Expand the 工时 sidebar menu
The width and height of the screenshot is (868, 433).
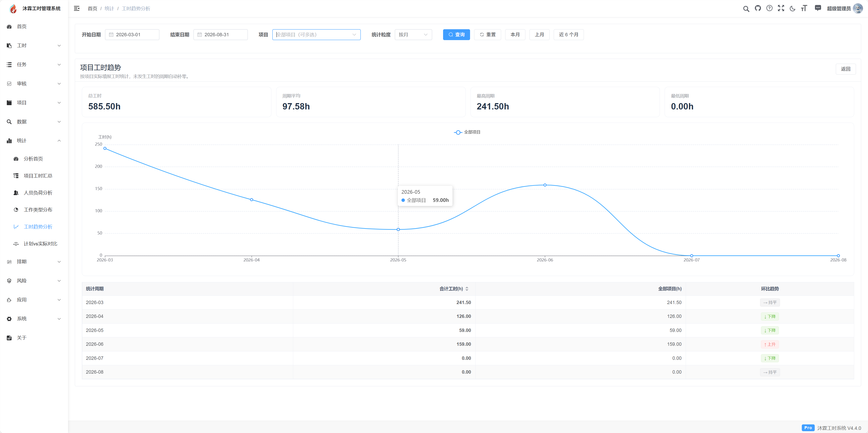pyautogui.click(x=34, y=46)
